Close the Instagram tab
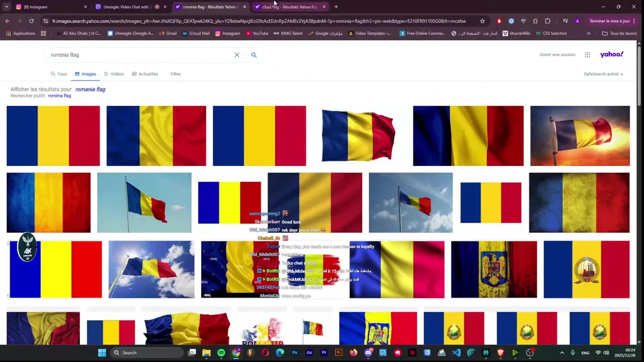This screenshot has width=644, height=362. (86, 7)
